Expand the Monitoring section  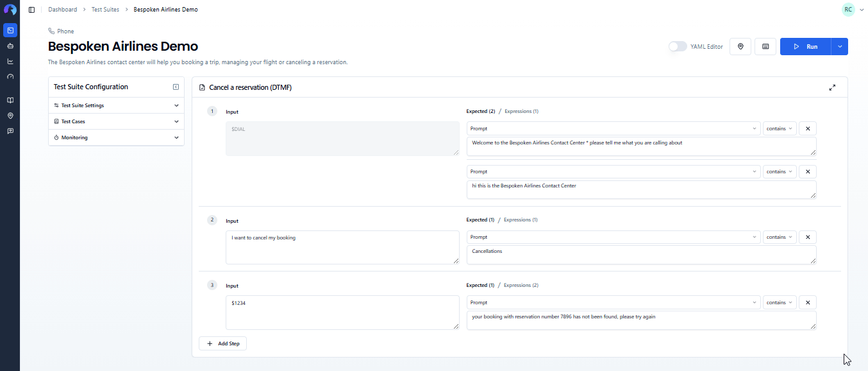coord(116,137)
